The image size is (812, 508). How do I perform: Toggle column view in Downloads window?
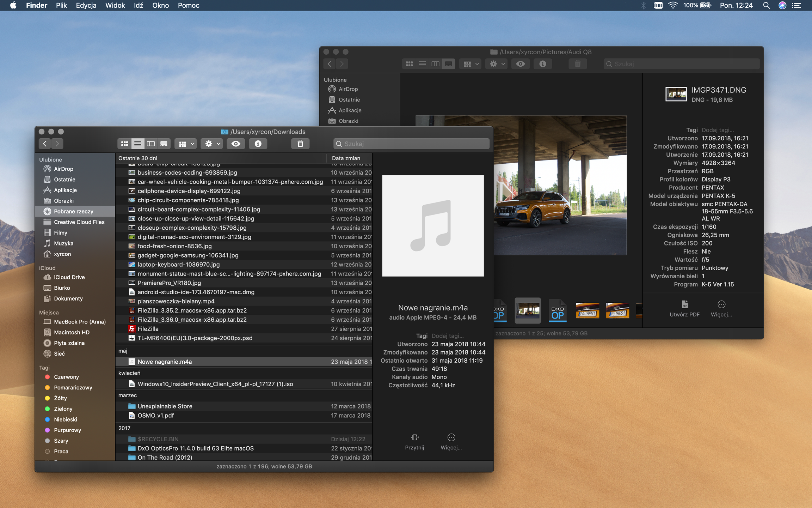point(151,144)
